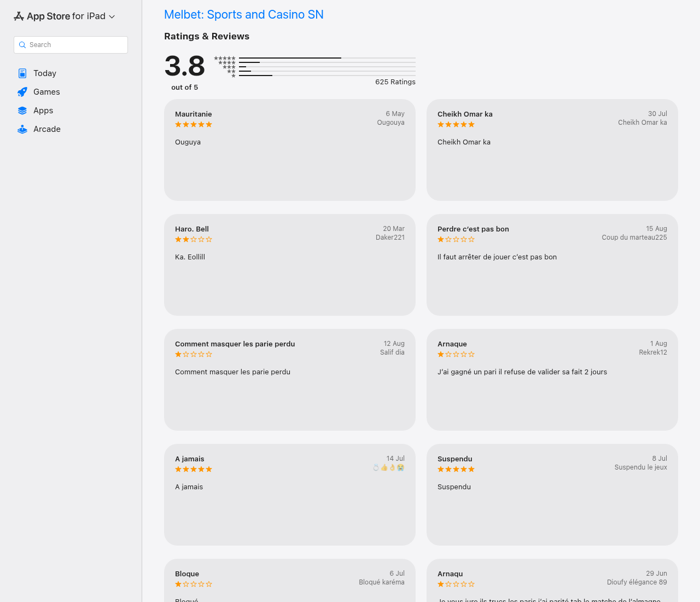Click the 'out of 5' label
This screenshot has height=602, width=700.
pyautogui.click(x=185, y=88)
